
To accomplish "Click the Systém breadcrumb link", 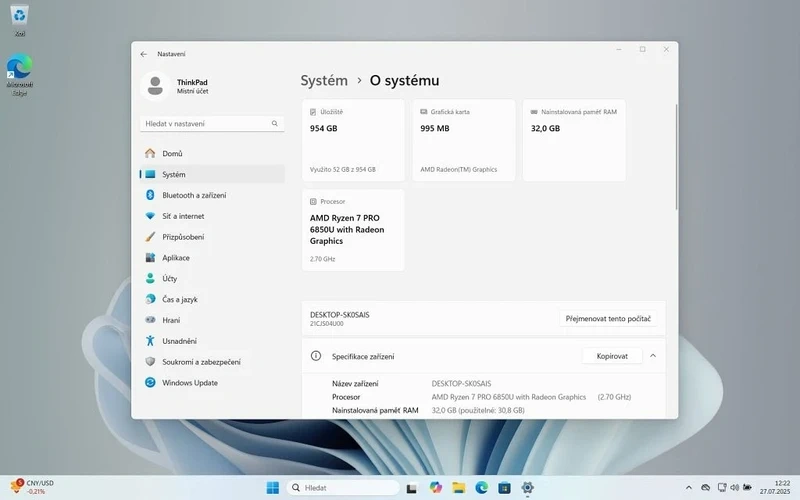I will (x=324, y=80).
